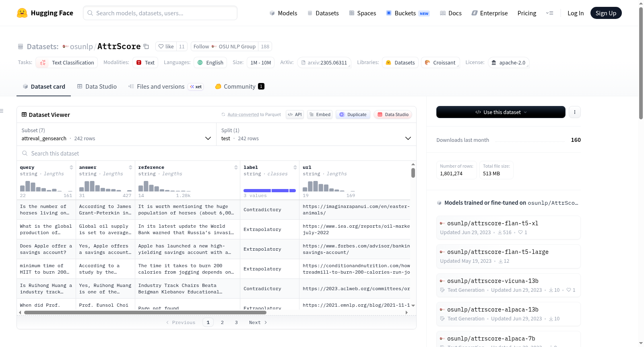Click the English language tag
This screenshot has width=644, height=347.
pos(211,62)
